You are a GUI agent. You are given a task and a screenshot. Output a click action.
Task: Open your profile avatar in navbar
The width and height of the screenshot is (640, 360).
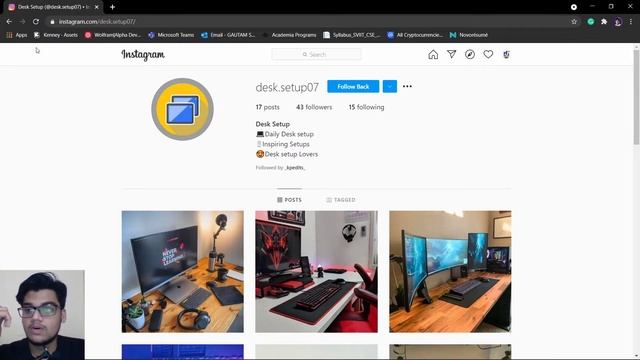pos(506,54)
